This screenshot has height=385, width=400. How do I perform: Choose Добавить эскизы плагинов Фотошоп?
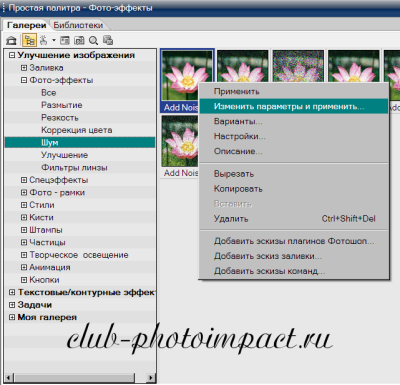(294, 241)
